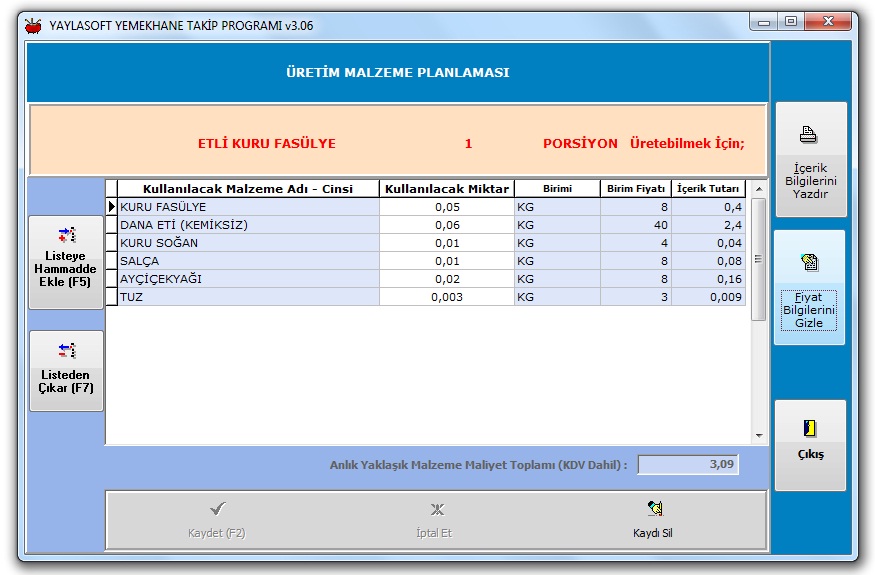Viewport: 875px width, 575px height.
Task: Click the Anlık Yaklaşık Malzeme Maliyet Toplamı label
Action: [478, 464]
